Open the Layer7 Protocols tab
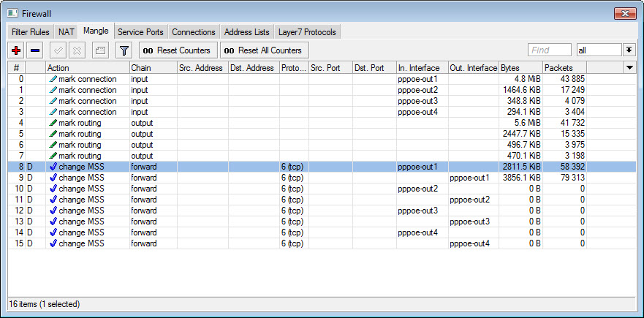 pyautogui.click(x=307, y=32)
